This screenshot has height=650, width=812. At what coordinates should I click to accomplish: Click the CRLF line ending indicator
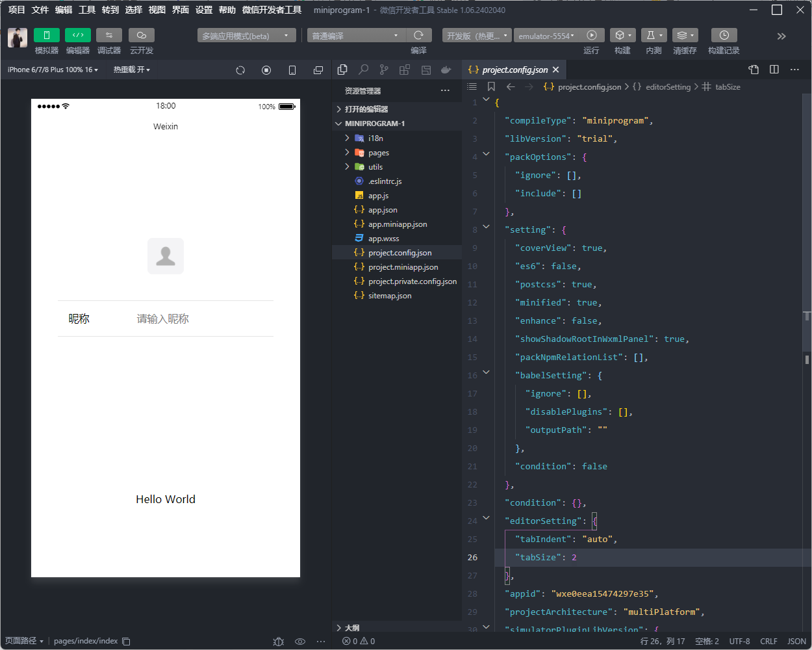(768, 642)
